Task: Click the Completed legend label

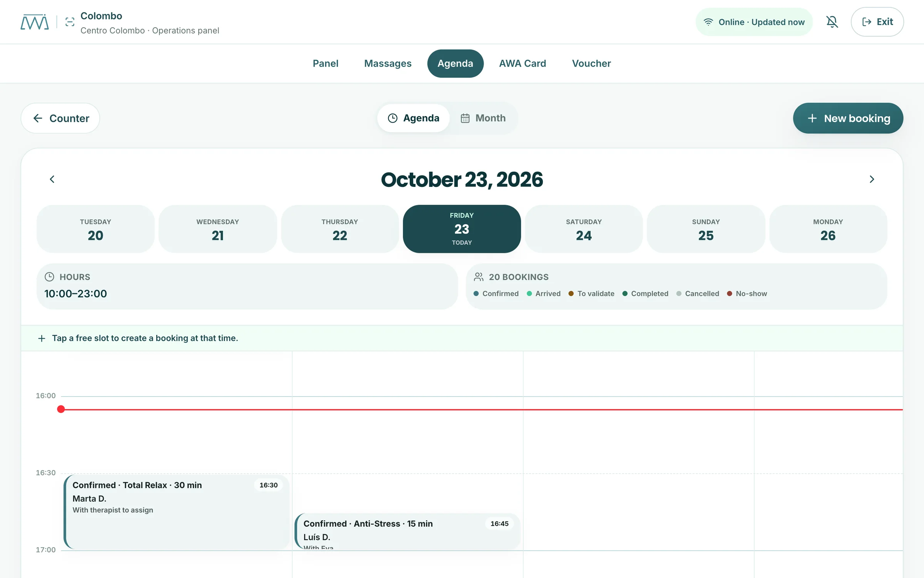Action: pyautogui.click(x=649, y=294)
